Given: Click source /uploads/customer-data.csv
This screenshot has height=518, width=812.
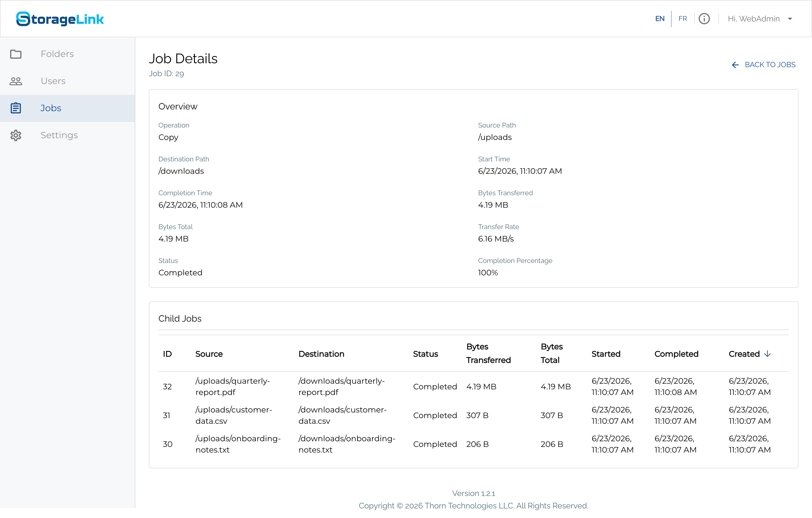Looking at the screenshot, I should click(x=234, y=415).
